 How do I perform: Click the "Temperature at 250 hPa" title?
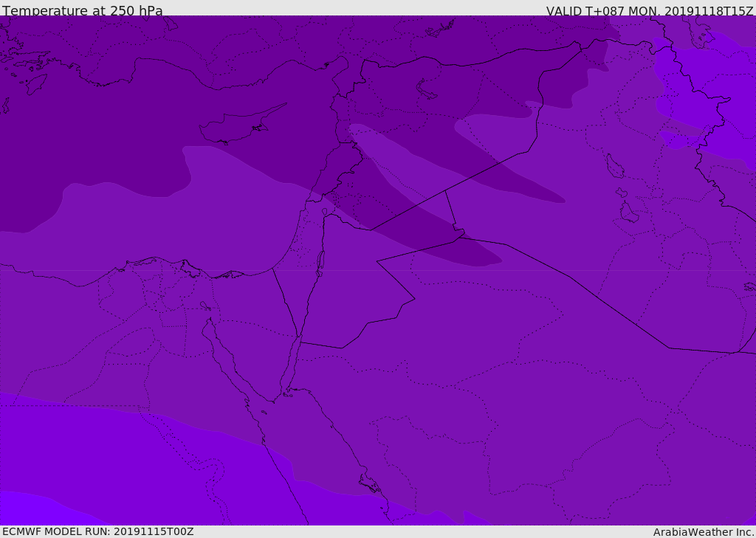[82, 11]
